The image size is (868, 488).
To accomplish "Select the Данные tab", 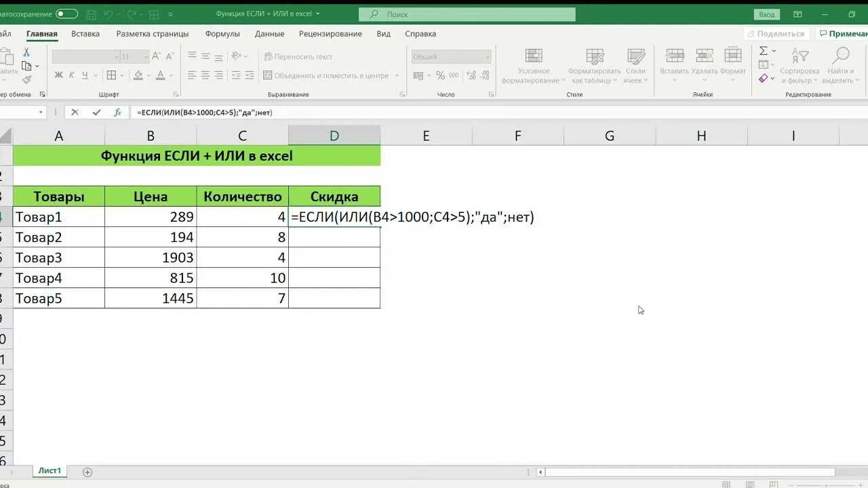I will tap(270, 34).
